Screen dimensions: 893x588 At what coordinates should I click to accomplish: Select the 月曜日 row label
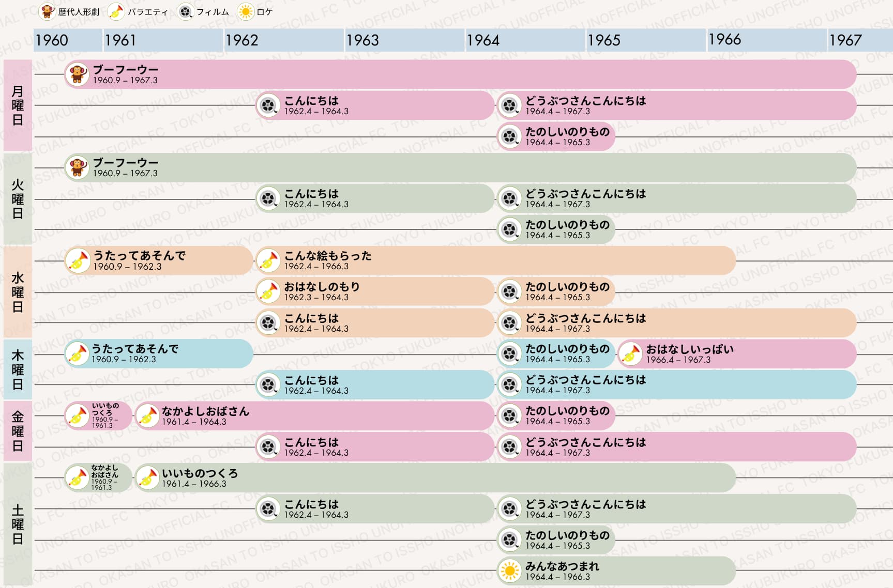(x=18, y=105)
